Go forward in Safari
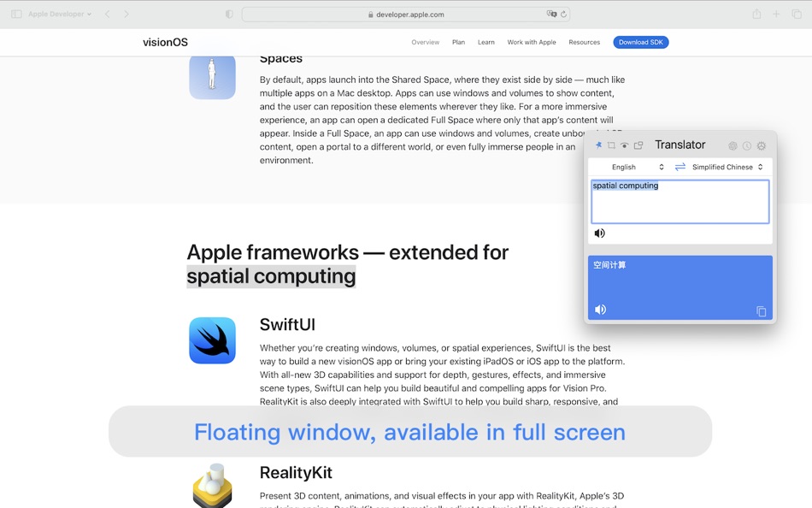Image resolution: width=812 pixels, height=508 pixels. 127,14
